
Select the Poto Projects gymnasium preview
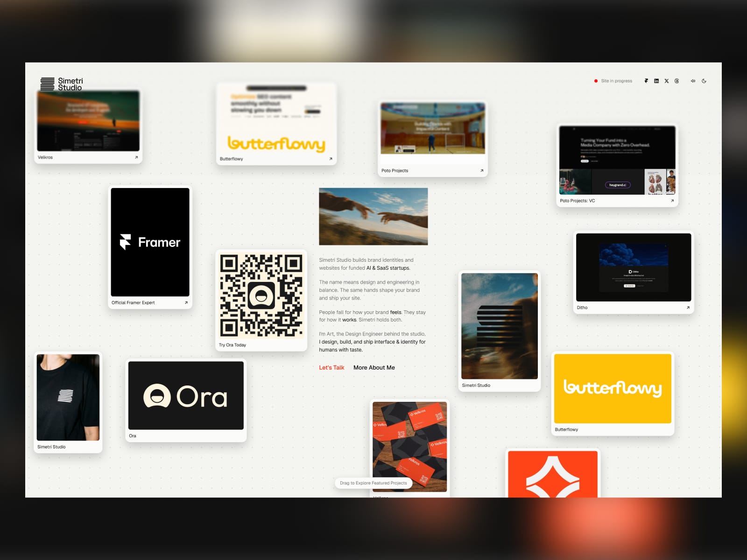pyautogui.click(x=433, y=129)
